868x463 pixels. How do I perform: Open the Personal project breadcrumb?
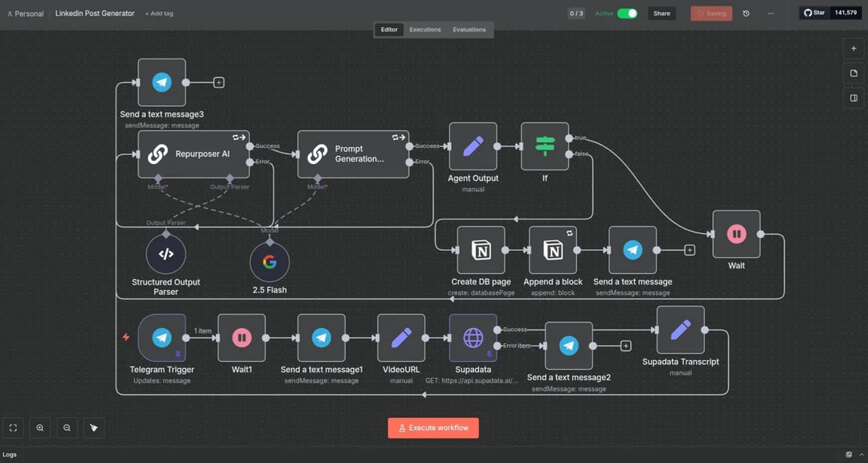[26, 14]
